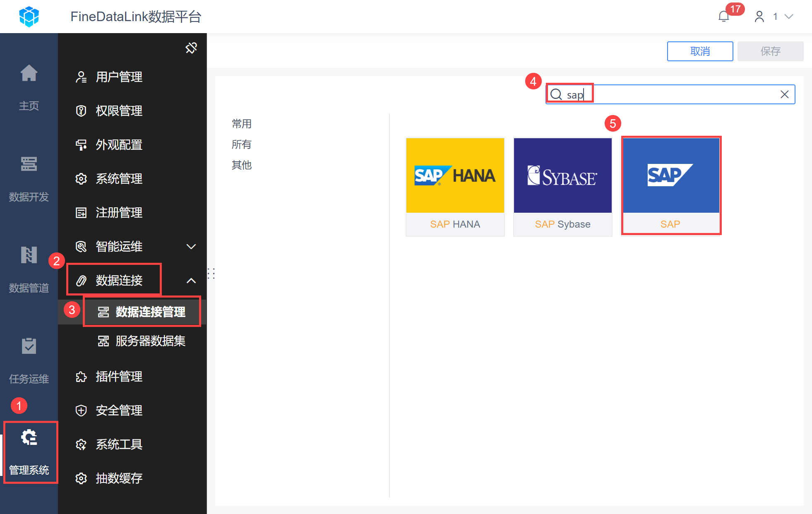Image resolution: width=812 pixels, height=514 pixels.
Task: Click the 取消 button
Action: point(700,51)
